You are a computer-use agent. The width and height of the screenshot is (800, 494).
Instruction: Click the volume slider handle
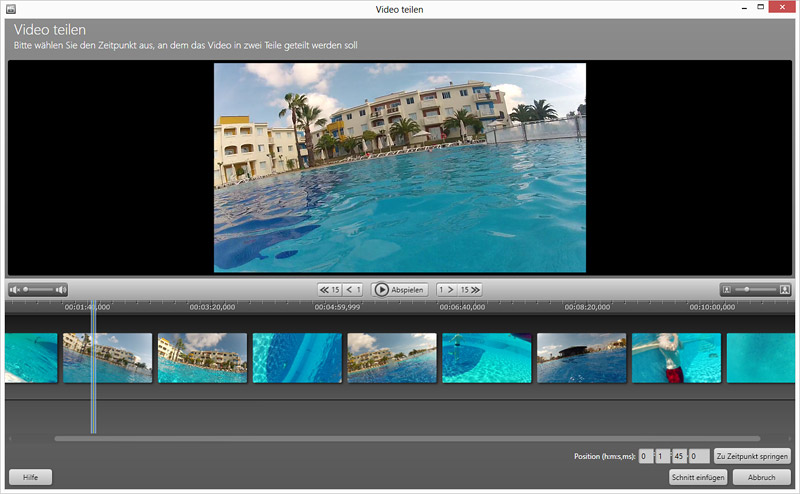click(26, 290)
